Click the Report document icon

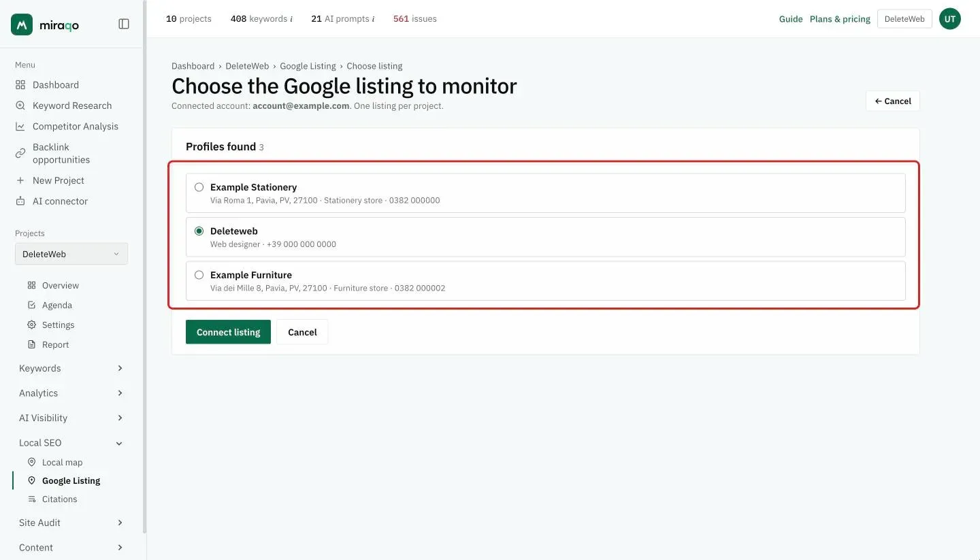(x=31, y=345)
